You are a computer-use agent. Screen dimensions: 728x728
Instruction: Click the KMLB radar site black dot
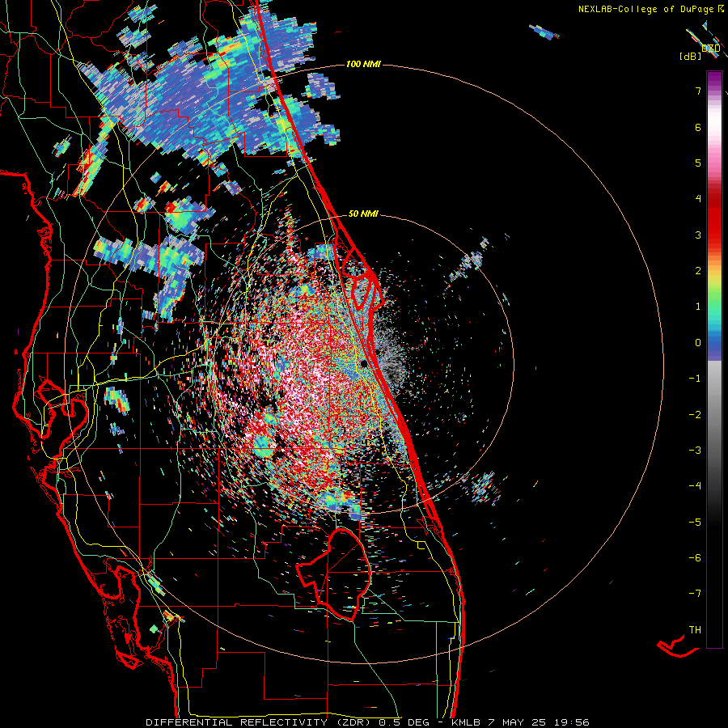[365, 364]
